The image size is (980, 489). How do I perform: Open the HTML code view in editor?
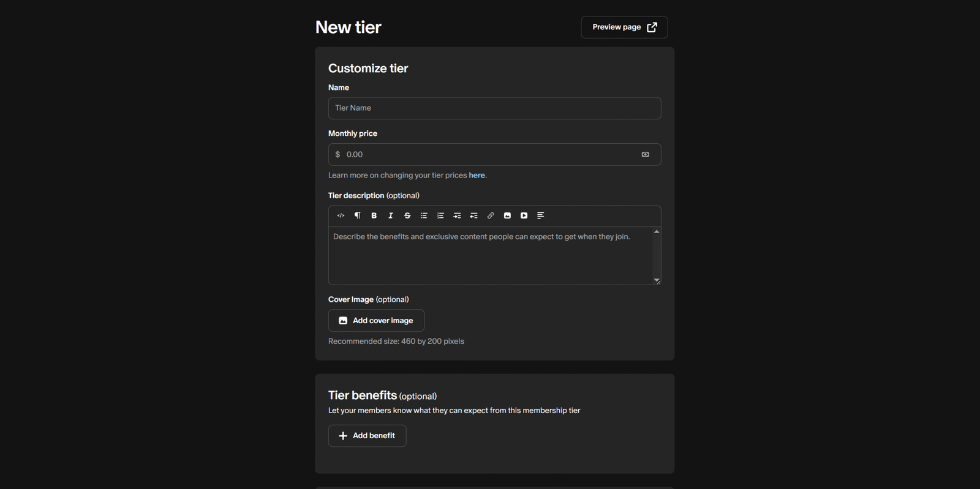pyautogui.click(x=341, y=215)
